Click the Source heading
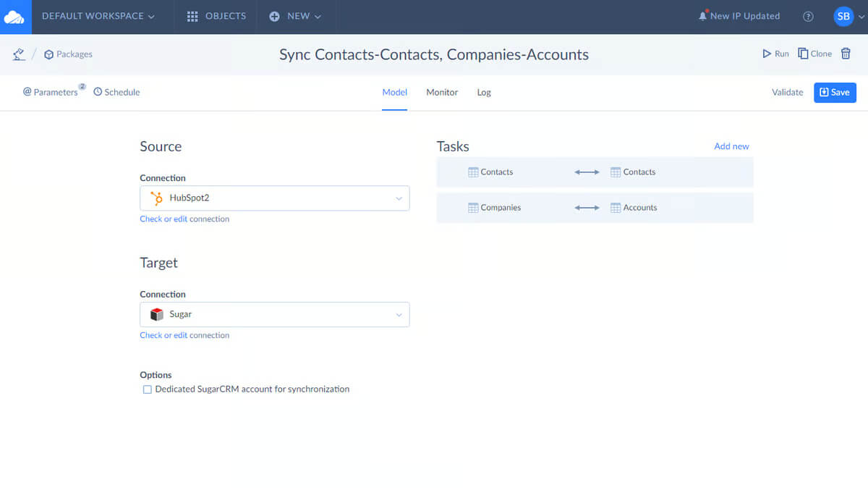868x488 pixels. point(161,146)
